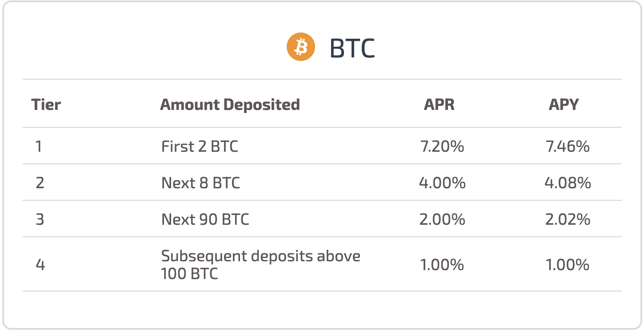Select the 4.00% APR value
The width and height of the screenshot is (644, 336).
pyautogui.click(x=442, y=183)
